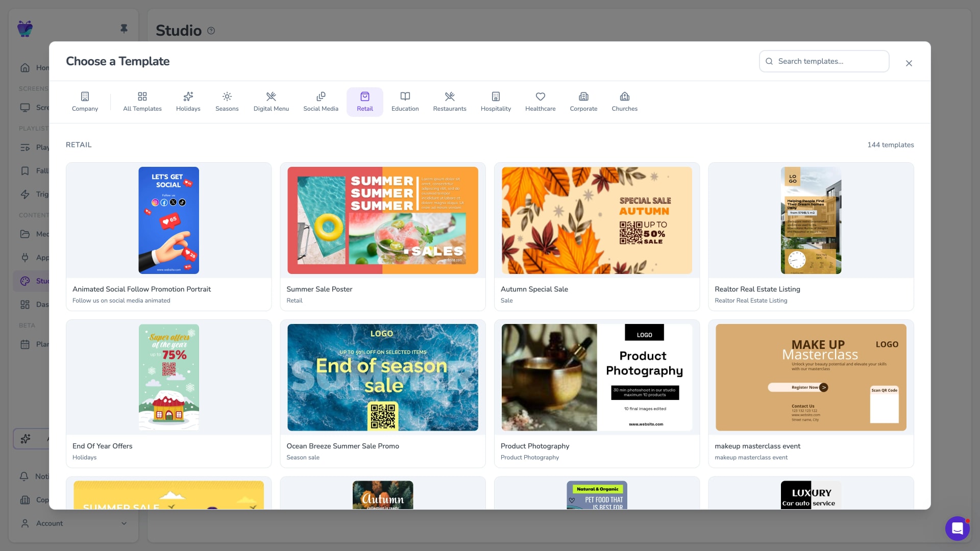Pick the Autumn collection template thumbnail
The width and height of the screenshot is (980, 551).
(383, 495)
